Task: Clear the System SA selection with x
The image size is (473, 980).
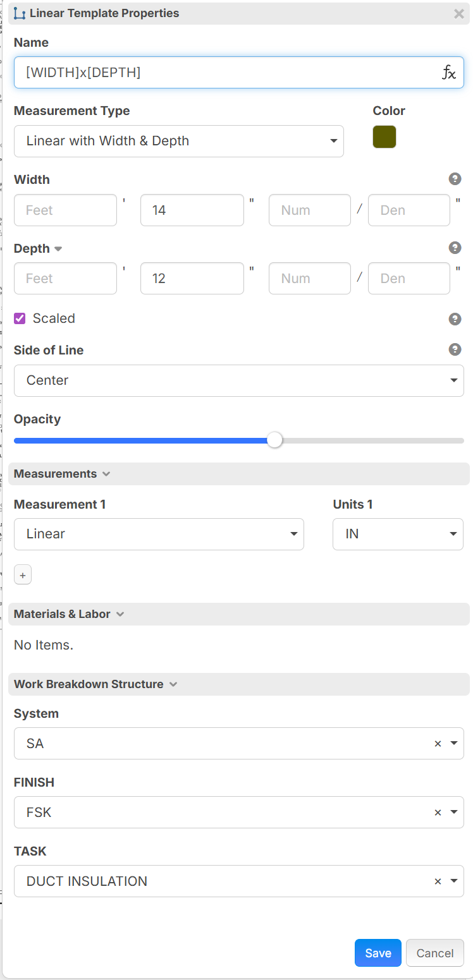Action: point(438,744)
